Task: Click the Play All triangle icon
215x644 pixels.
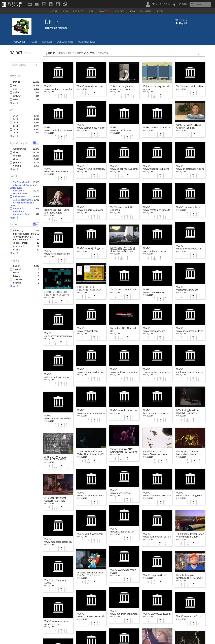Action: [x=177, y=23]
